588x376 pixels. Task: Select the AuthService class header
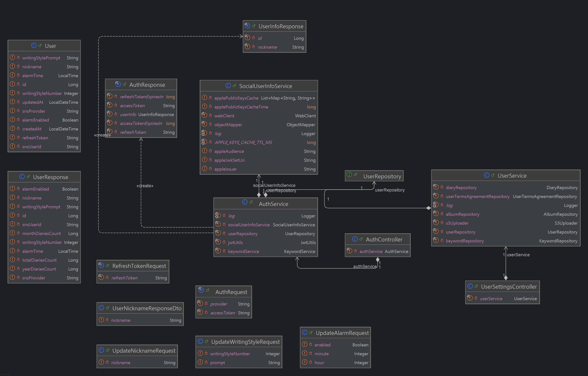(x=273, y=204)
